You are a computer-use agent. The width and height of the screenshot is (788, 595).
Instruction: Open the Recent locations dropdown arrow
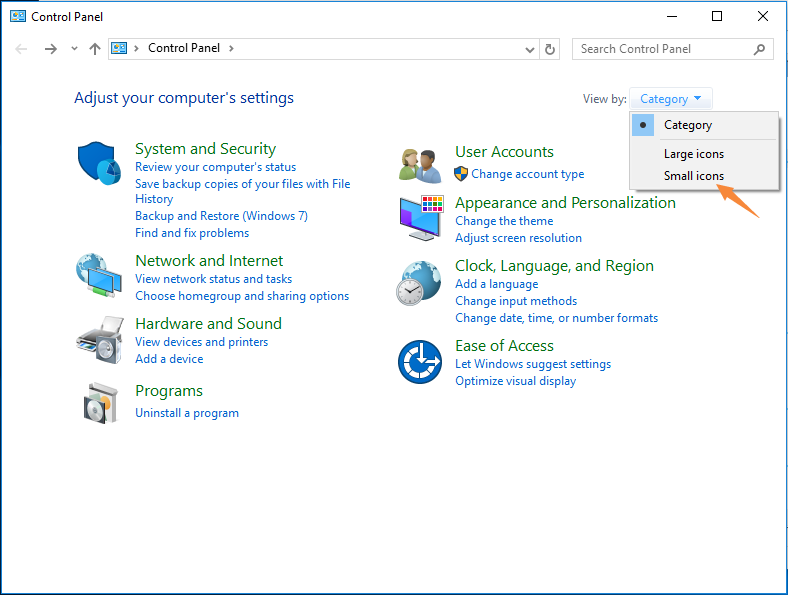74,49
